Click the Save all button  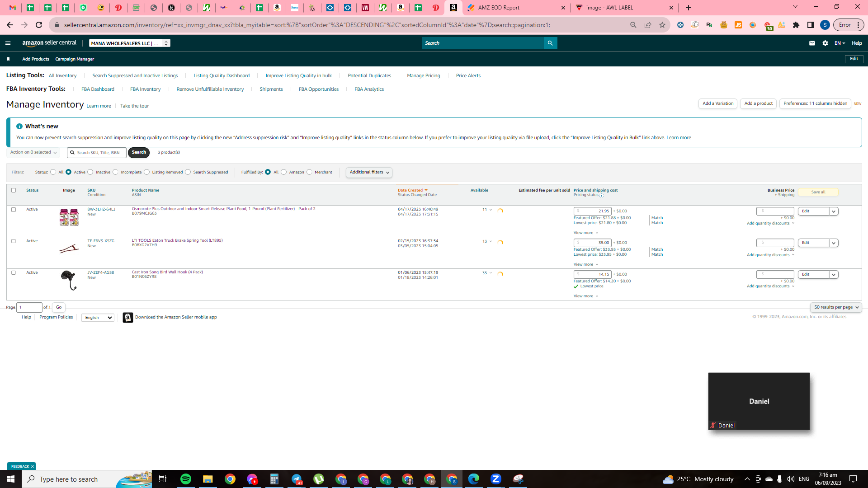click(x=818, y=192)
